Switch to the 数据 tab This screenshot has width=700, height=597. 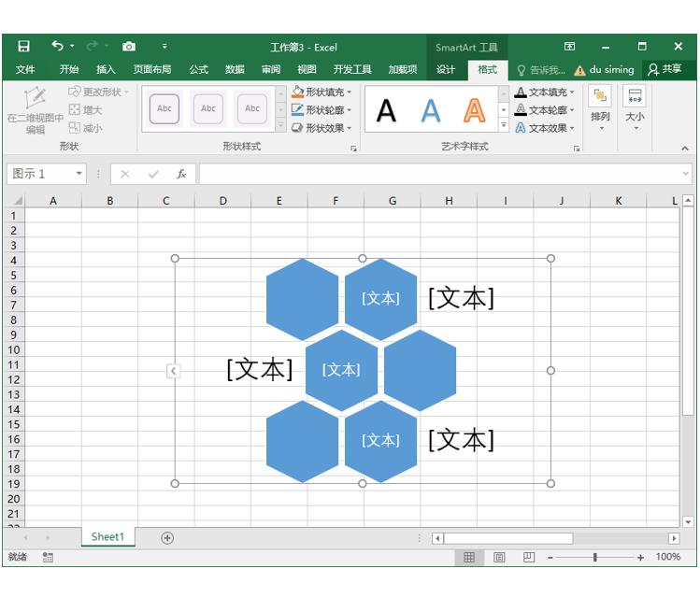[x=235, y=69]
